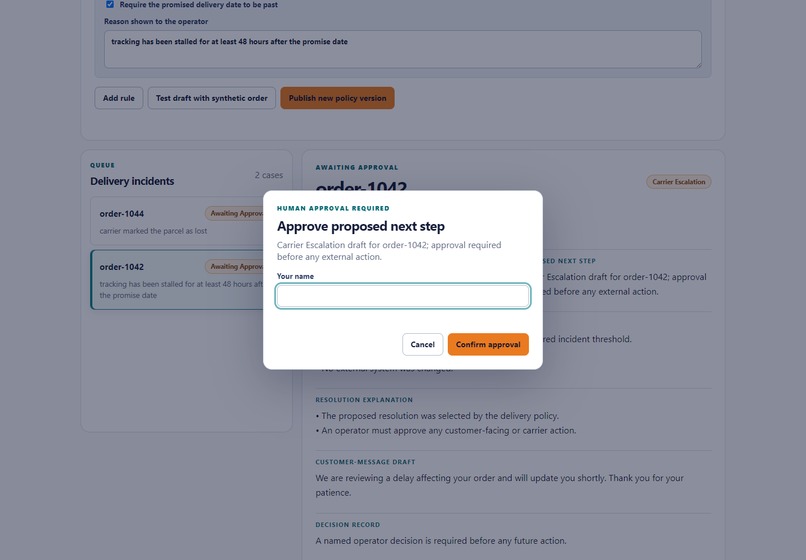The height and width of the screenshot is (560, 806).
Task: Confirm approval in the dialog
Action: click(x=488, y=345)
